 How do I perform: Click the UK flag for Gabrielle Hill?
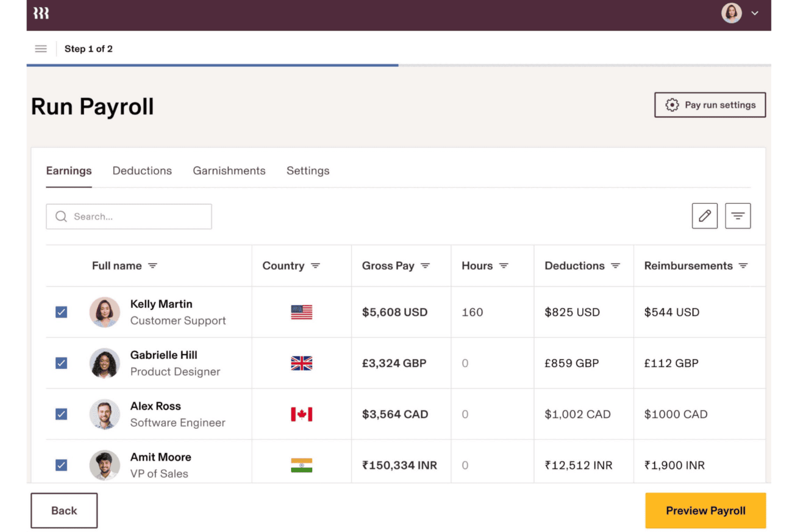pos(301,363)
